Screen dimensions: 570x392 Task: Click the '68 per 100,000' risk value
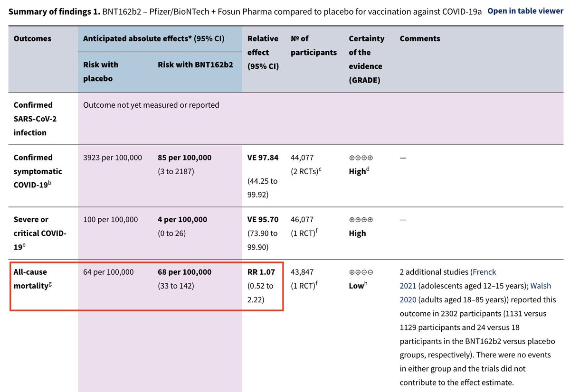(x=185, y=272)
